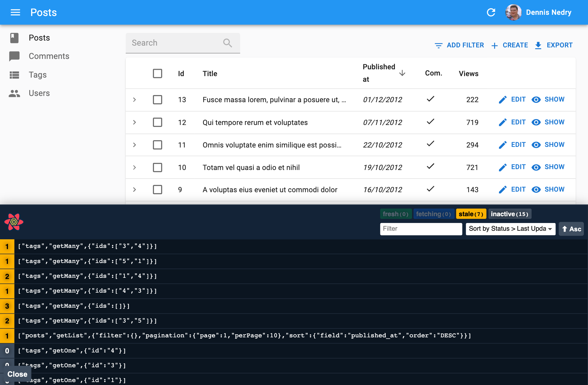
Task: Click the Posts sidebar icon
Action: pyautogui.click(x=14, y=38)
